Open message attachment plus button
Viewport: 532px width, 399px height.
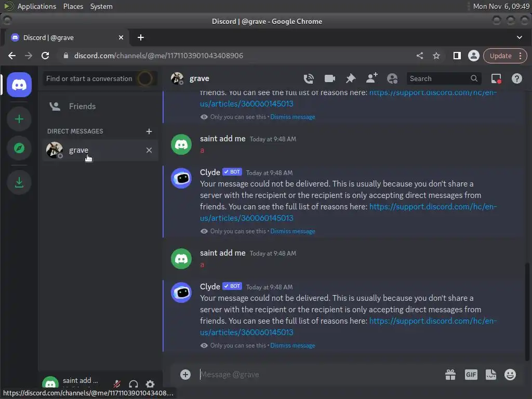point(185,375)
